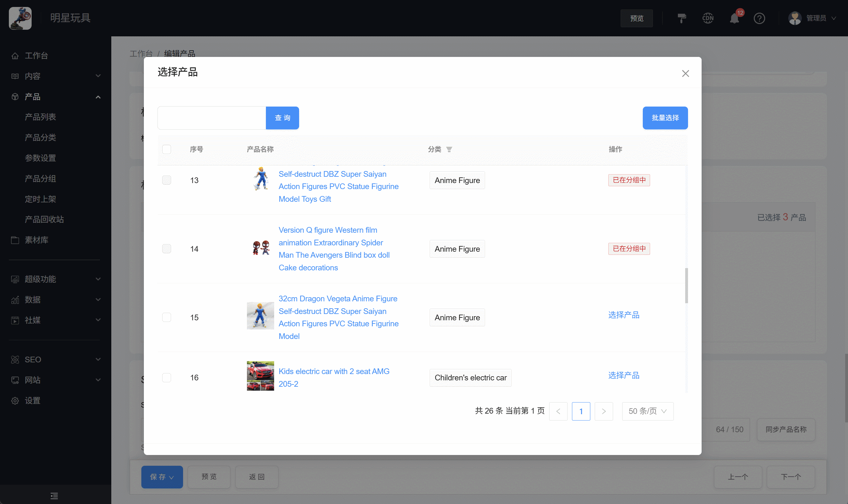The width and height of the screenshot is (848, 504).
Task: Click the 批量选择 button
Action: pos(665,118)
